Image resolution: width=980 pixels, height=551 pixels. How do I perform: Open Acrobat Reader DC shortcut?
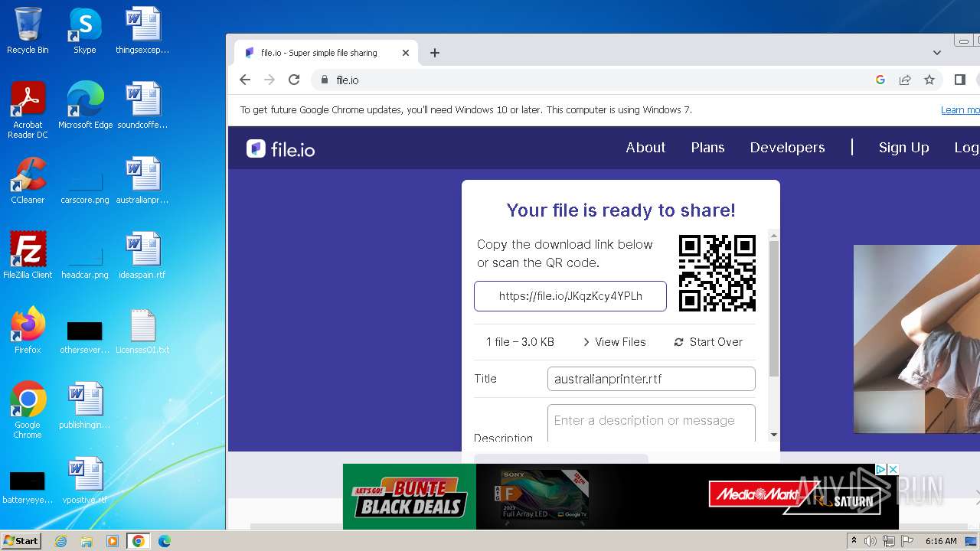(x=28, y=110)
